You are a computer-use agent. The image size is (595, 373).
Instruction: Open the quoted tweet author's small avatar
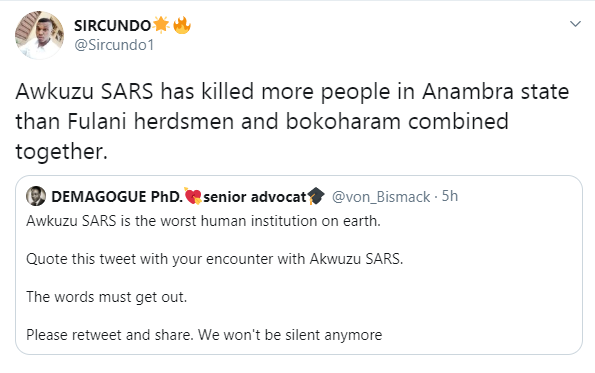pos(36,196)
